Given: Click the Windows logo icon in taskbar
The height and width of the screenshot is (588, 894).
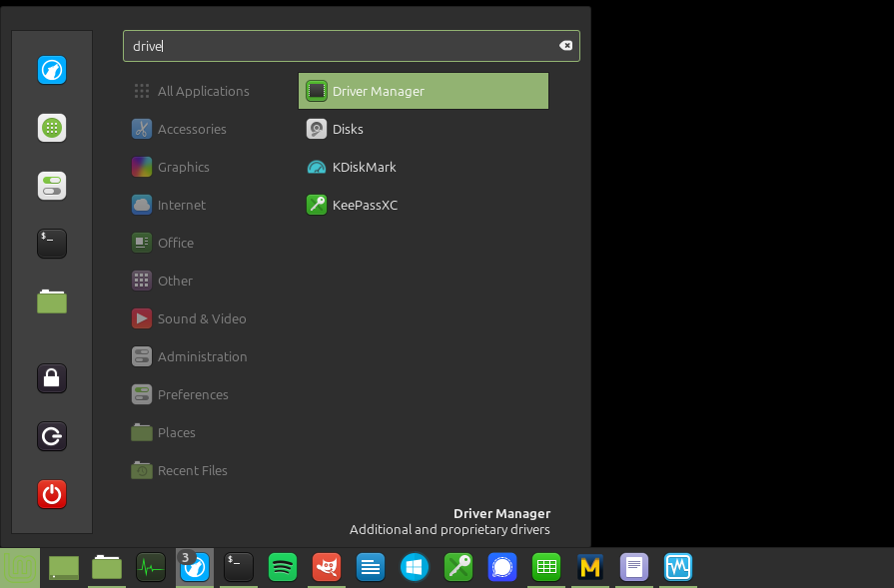Looking at the screenshot, I should pyautogui.click(x=414, y=568).
